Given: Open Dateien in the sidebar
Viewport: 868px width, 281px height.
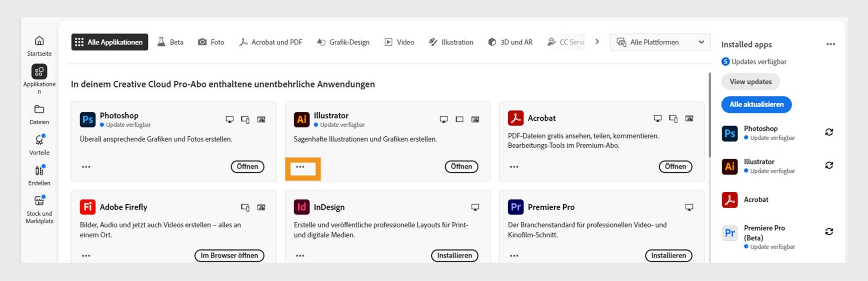Looking at the screenshot, I should click(x=39, y=110).
